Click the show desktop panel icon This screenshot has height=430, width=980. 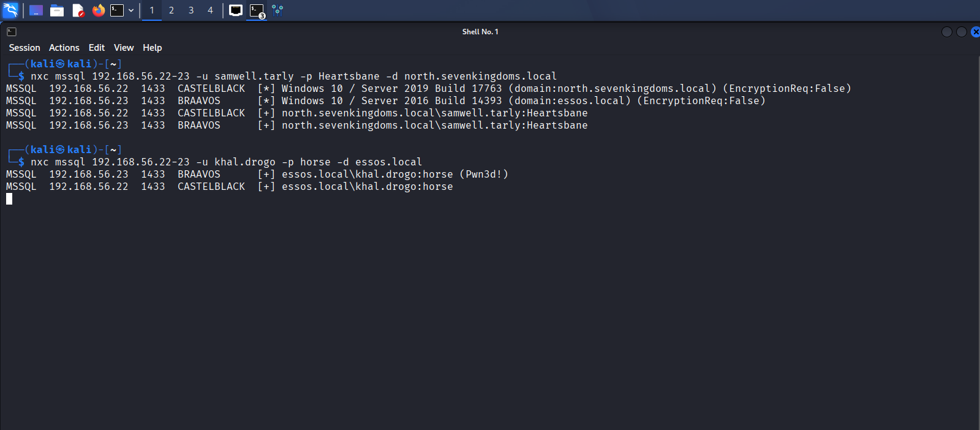(x=36, y=10)
